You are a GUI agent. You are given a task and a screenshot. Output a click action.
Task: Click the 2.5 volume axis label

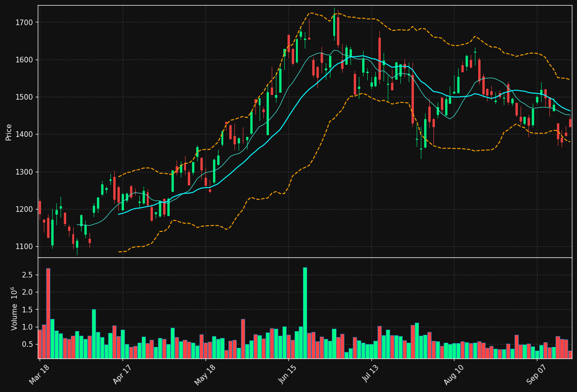(27, 275)
